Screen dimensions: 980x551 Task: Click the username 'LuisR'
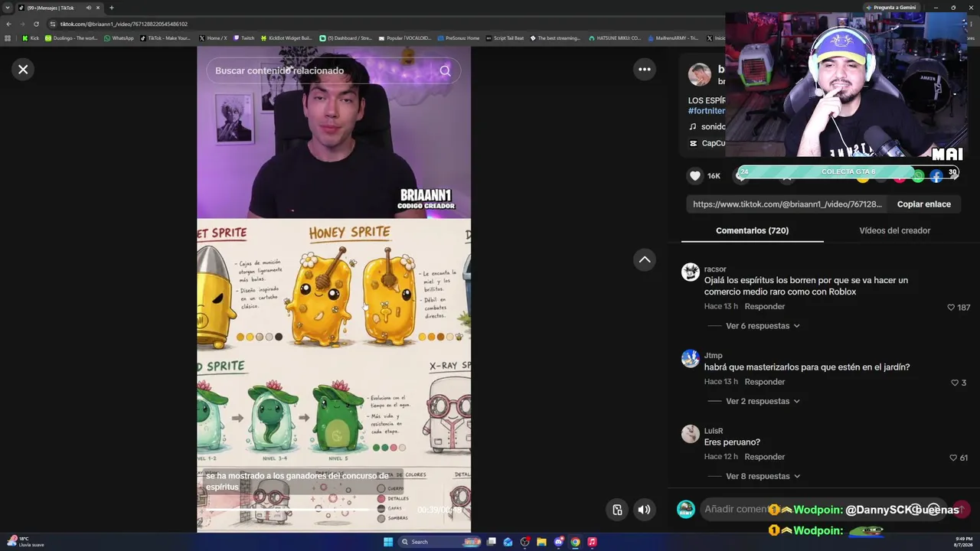tap(714, 431)
